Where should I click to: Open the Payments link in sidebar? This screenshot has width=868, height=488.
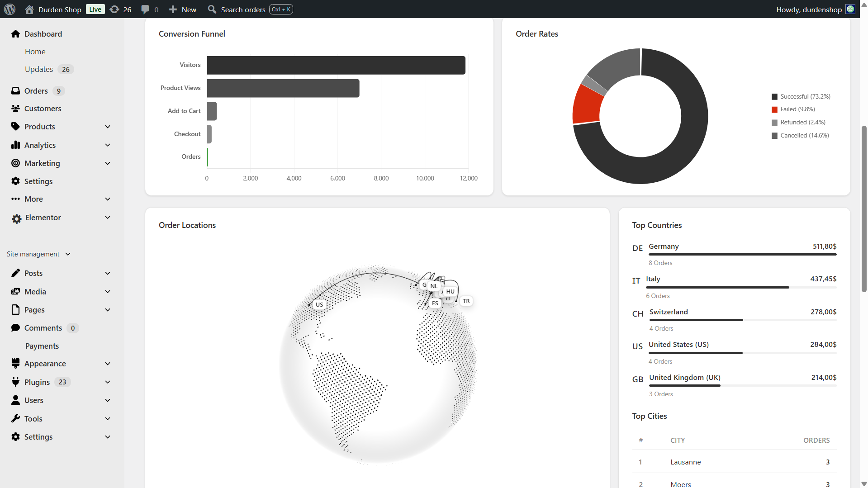[42, 346]
